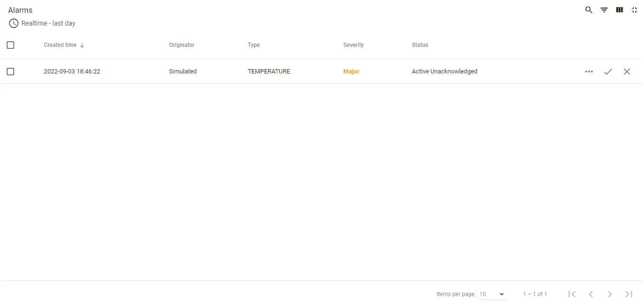Open the alarm search icon
This screenshot has height=307, width=644.
tap(589, 10)
